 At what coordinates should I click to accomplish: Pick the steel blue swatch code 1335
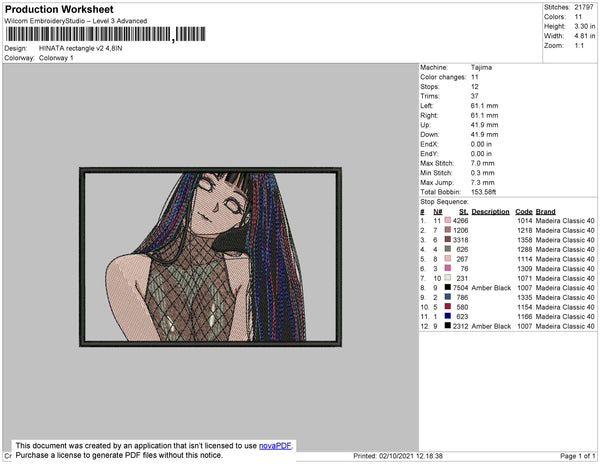448,297
